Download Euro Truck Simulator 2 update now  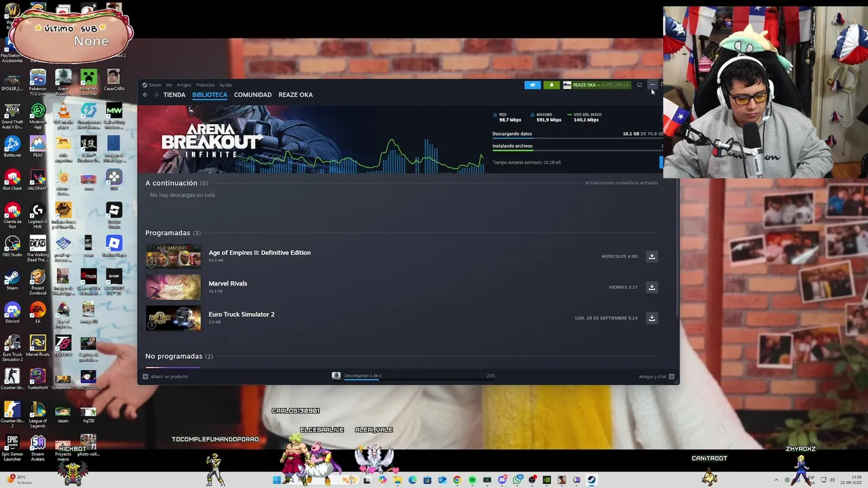click(x=652, y=318)
